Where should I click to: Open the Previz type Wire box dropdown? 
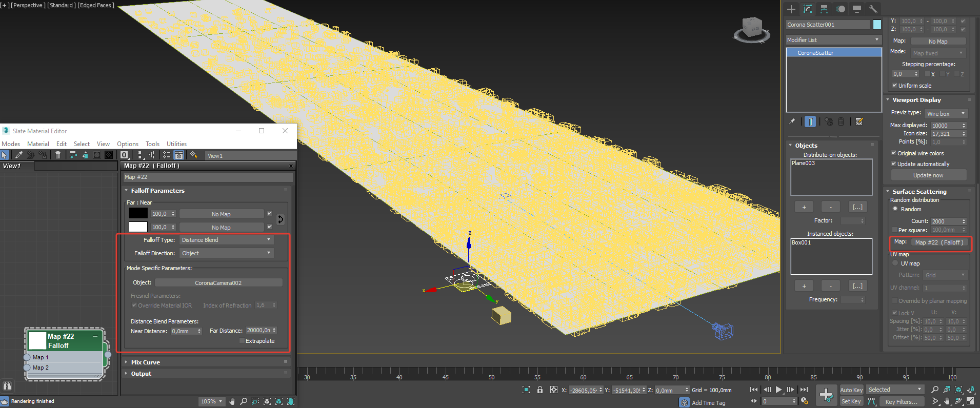[x=946, y=114]
